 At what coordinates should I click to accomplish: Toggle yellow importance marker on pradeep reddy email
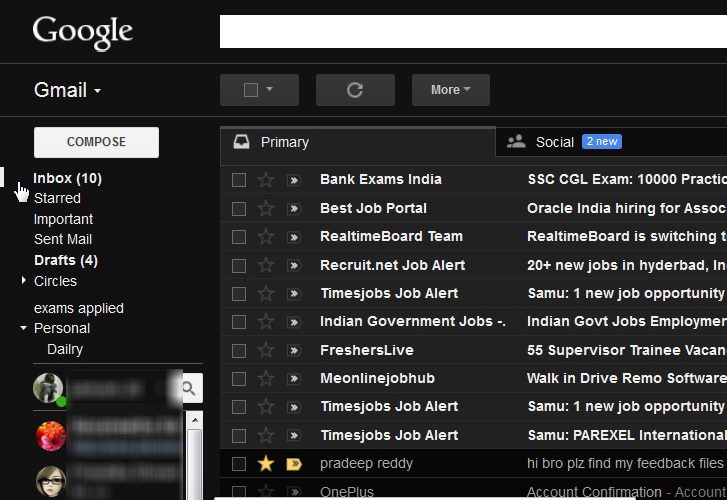(x=294, y=464)
